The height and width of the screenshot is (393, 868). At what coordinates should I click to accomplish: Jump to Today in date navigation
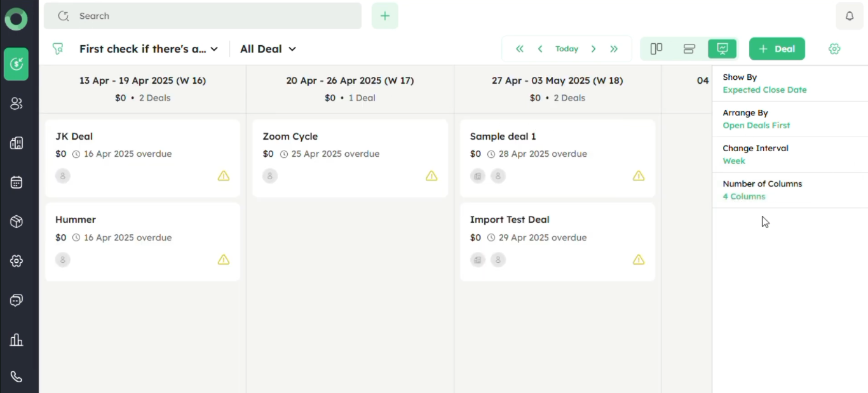[566, 49]
